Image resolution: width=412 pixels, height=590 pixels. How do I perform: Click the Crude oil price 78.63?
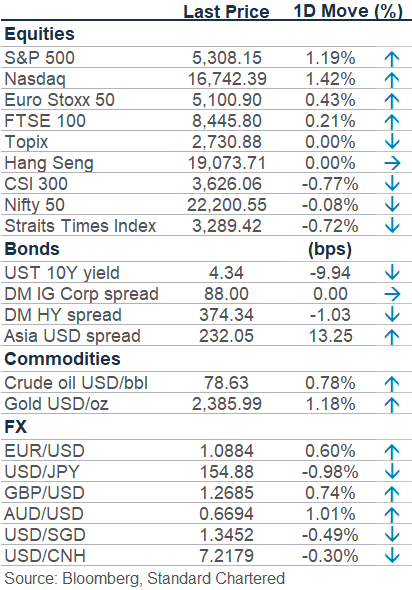point(226,383)
